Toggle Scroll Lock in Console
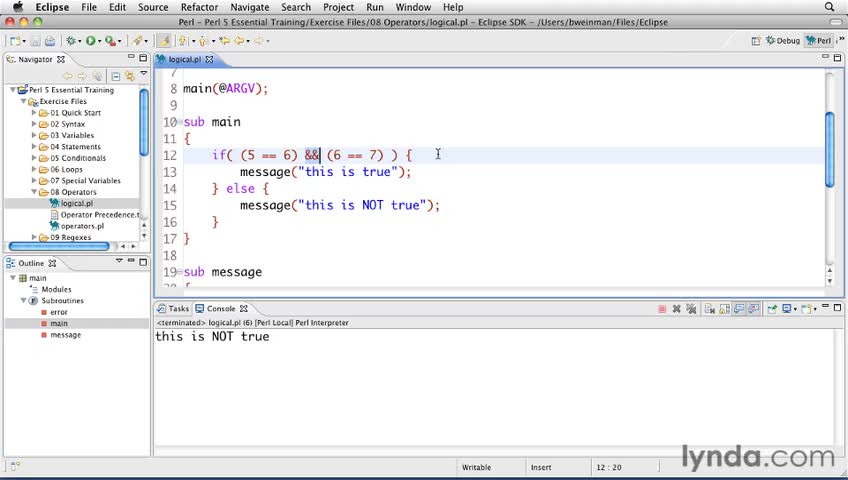 coord(724,309)
